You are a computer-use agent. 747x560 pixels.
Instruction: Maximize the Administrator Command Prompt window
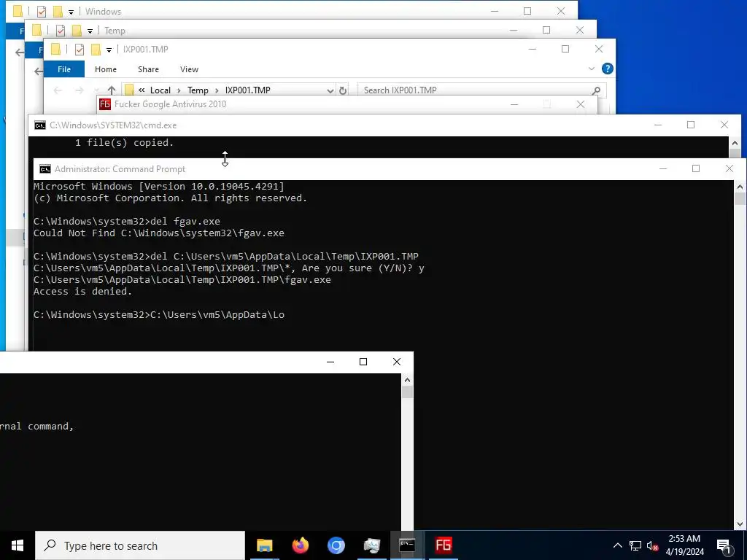(x=695, y=168)
